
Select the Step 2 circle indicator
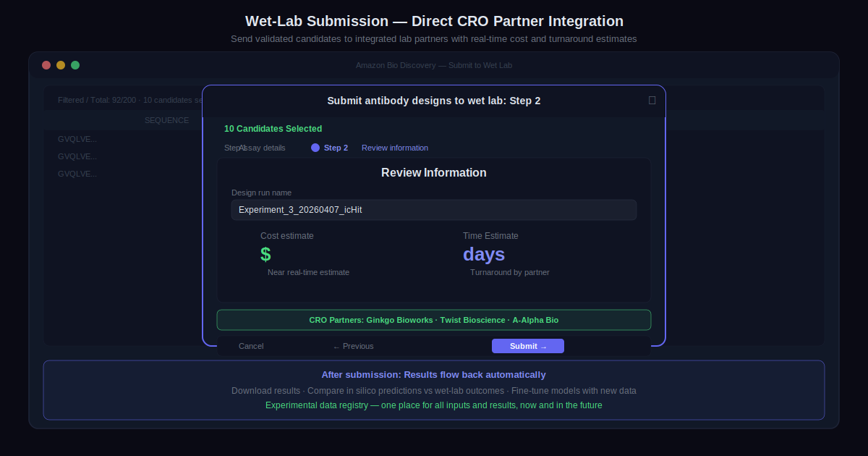click(x=315, y=148)
